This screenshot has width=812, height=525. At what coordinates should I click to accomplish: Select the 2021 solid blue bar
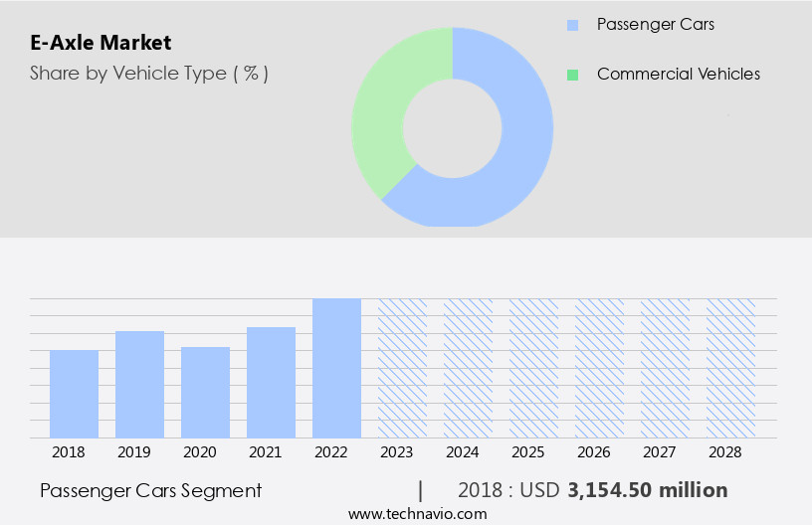[271, 382]
